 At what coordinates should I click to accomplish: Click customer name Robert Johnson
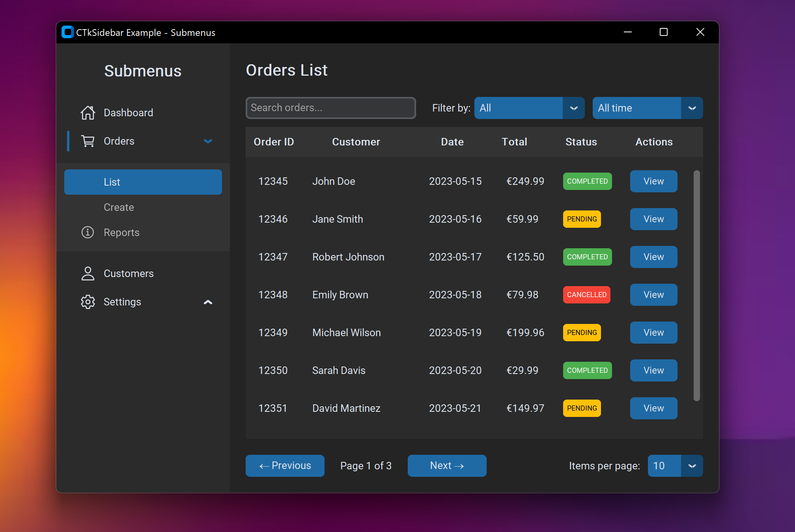point(348,257)
